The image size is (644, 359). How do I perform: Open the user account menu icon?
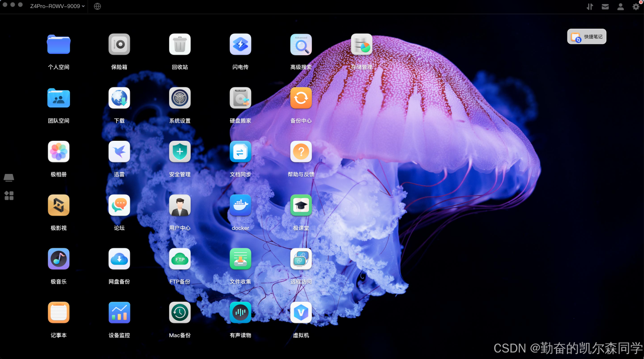coord(620,7)
